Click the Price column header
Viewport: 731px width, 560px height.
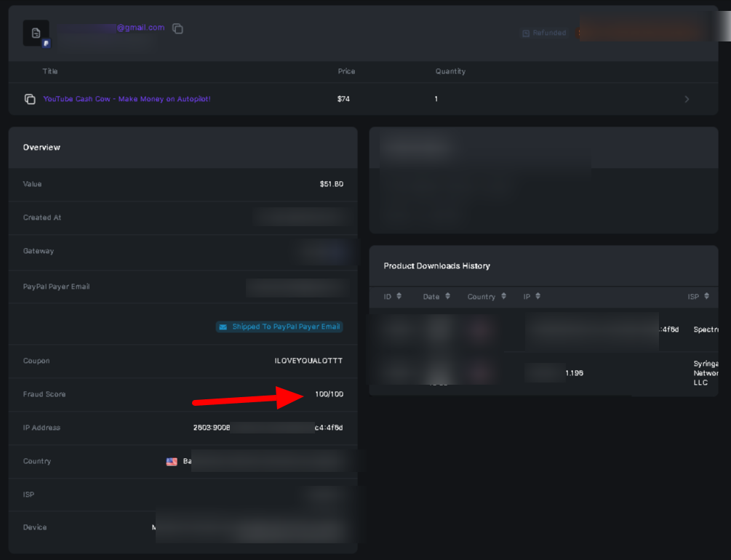click(346, 71)
